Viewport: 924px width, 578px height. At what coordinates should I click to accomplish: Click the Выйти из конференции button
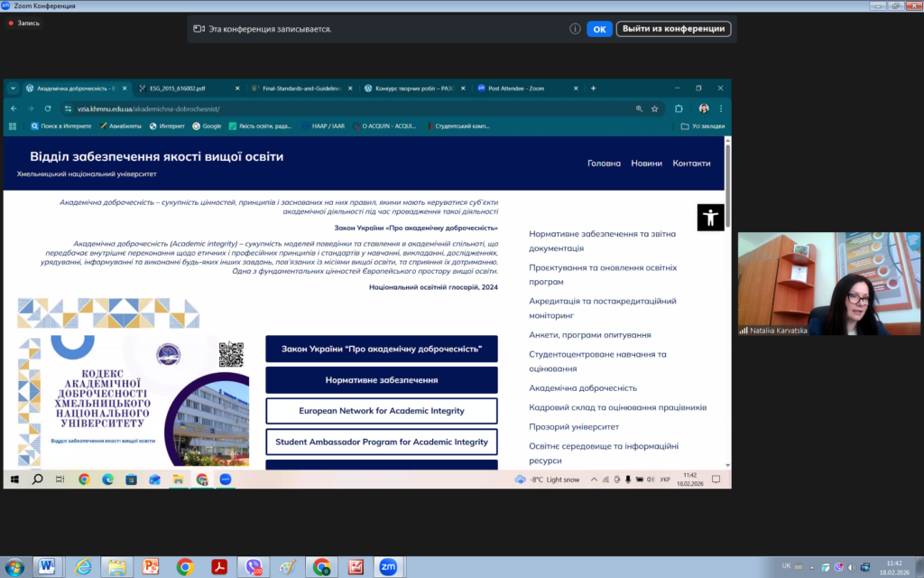click(x=673, y=29)
